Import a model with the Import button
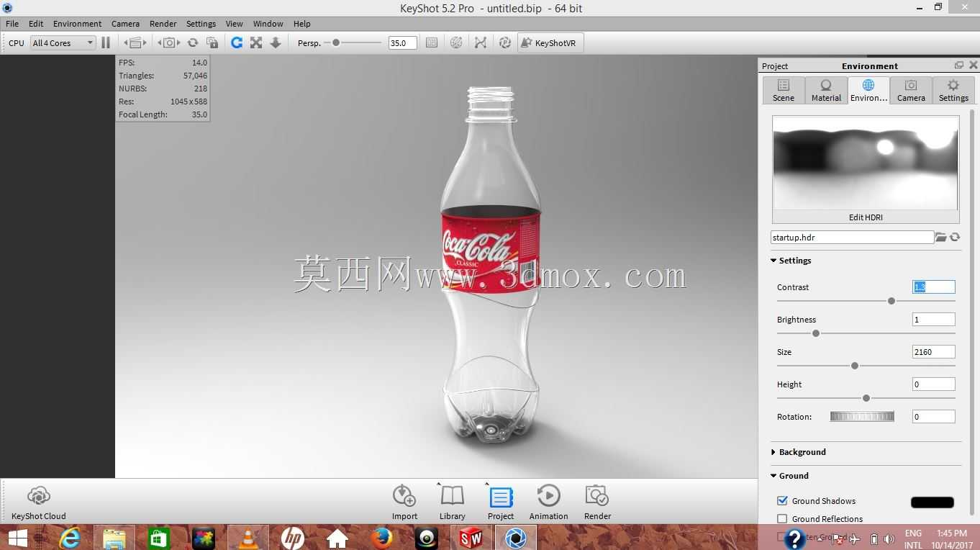This screenshot has width=980, height=550. coord(404,502)
